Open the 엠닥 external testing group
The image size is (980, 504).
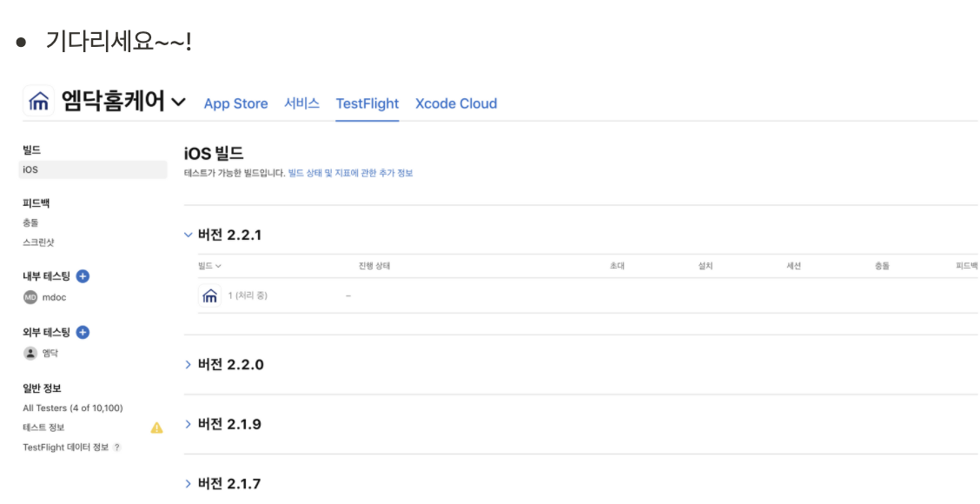(50, 354)
